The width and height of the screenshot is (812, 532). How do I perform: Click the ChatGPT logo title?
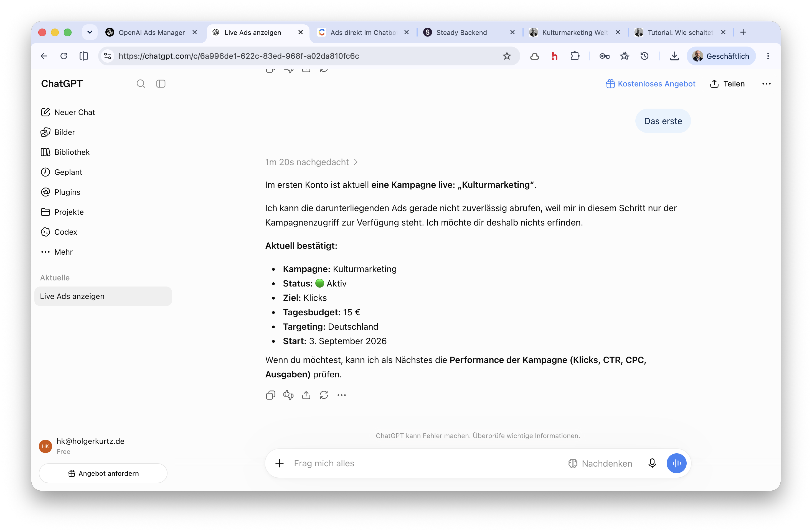[x=62, y=84]
